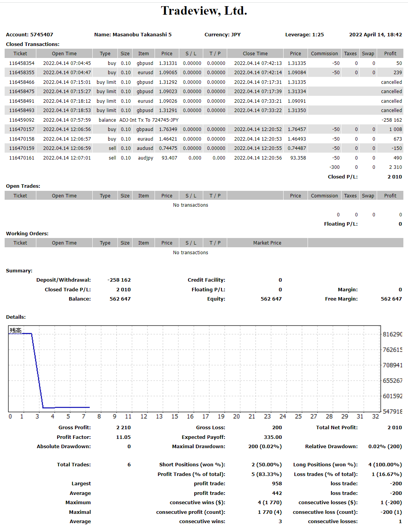Click the Closed Transactions heading
The image size is (408, 532).
point(33,44)
